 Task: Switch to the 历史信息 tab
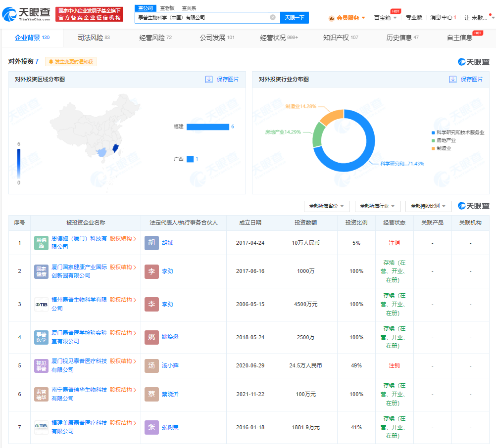click(x=402, y=38)
